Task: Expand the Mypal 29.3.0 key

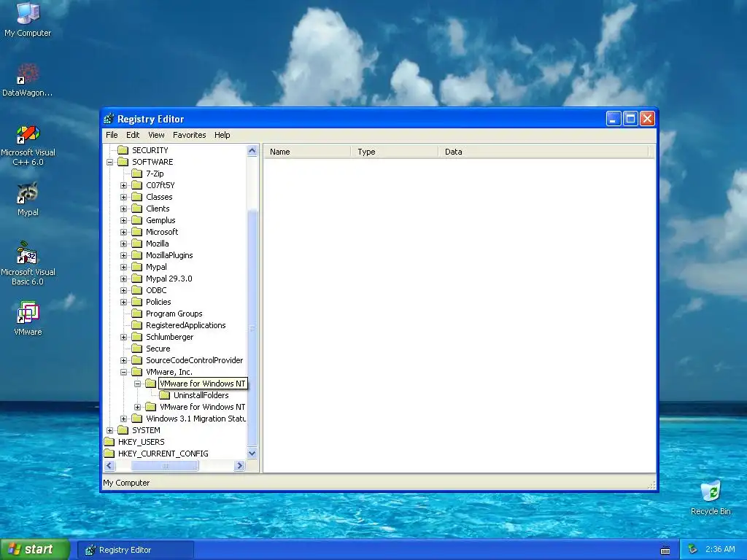Action: [124, 279]
